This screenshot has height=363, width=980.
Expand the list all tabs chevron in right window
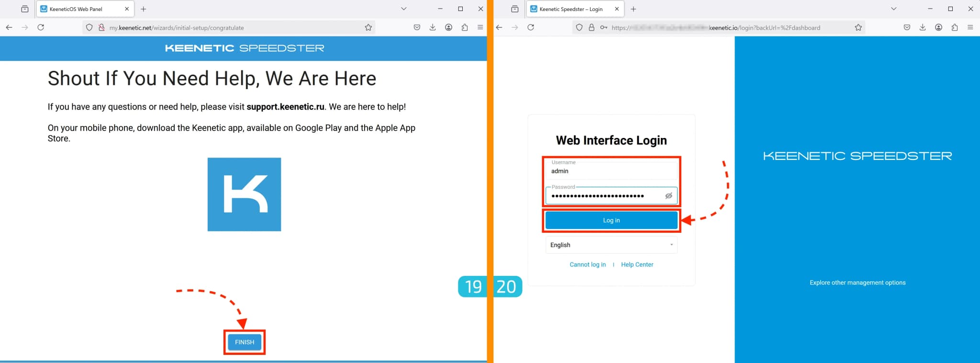(x=893, y=9)
